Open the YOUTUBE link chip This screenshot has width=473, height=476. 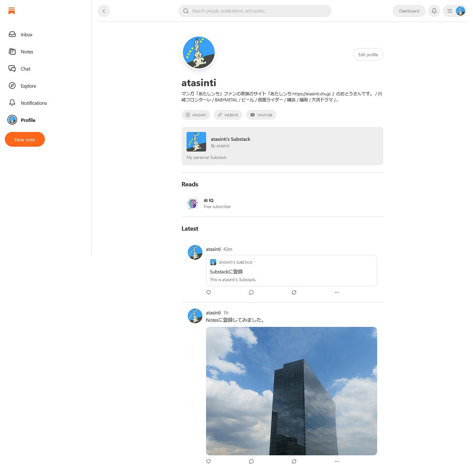pyautogui.click(x=261, y=115)
